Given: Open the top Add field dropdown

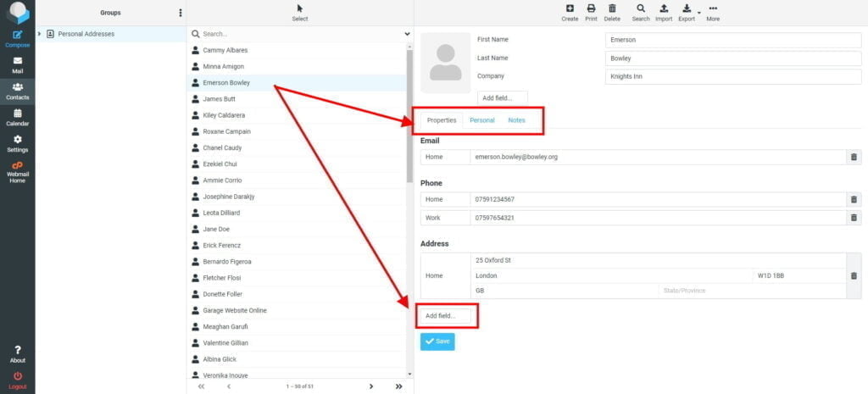Looking at the screenshot, I should point(503,98).
